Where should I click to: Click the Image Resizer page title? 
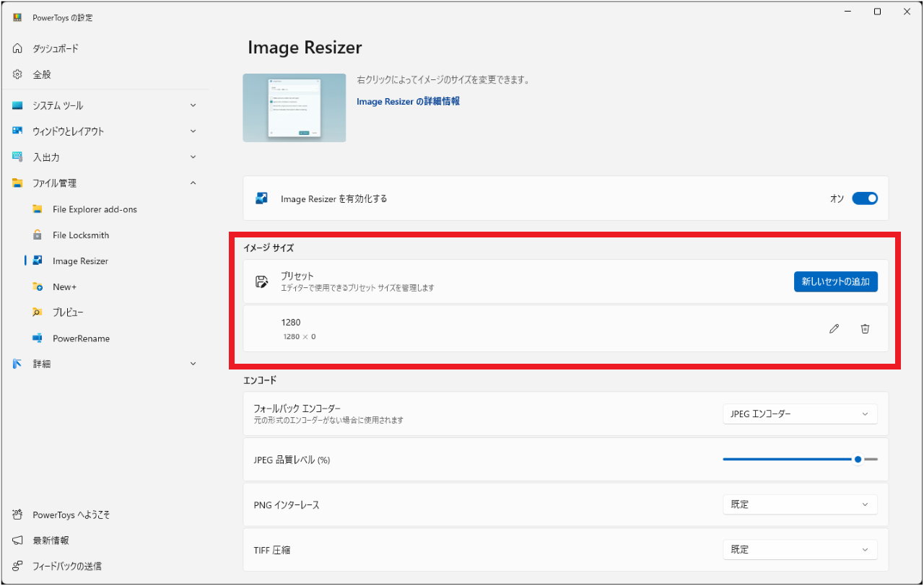coord(305,48)
